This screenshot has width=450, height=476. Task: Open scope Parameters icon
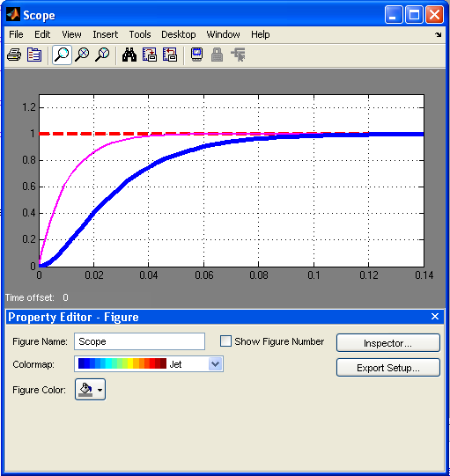[x=34, y=55]
